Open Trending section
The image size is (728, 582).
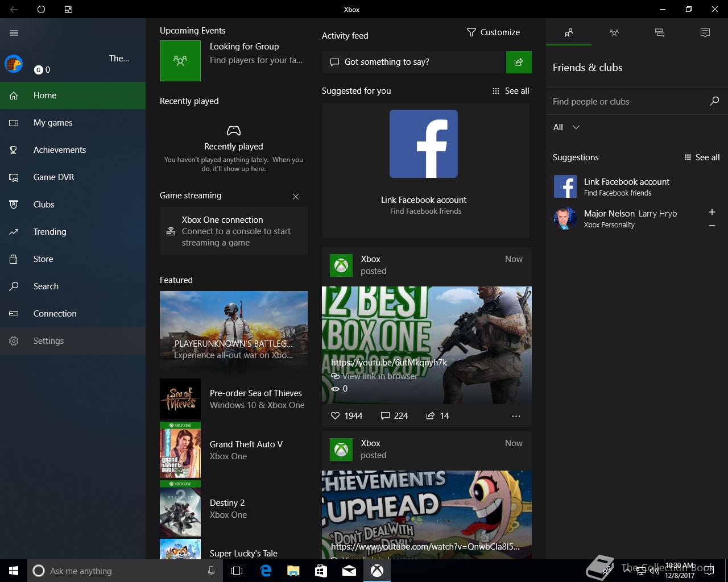73,232
